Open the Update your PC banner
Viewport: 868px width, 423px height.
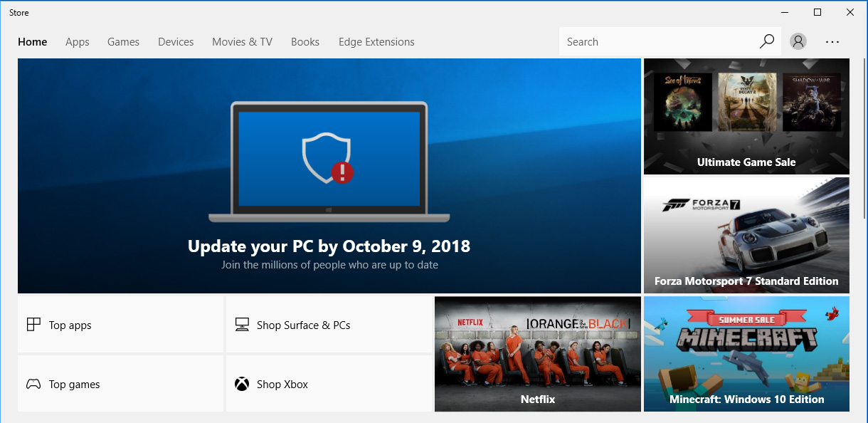329,176
